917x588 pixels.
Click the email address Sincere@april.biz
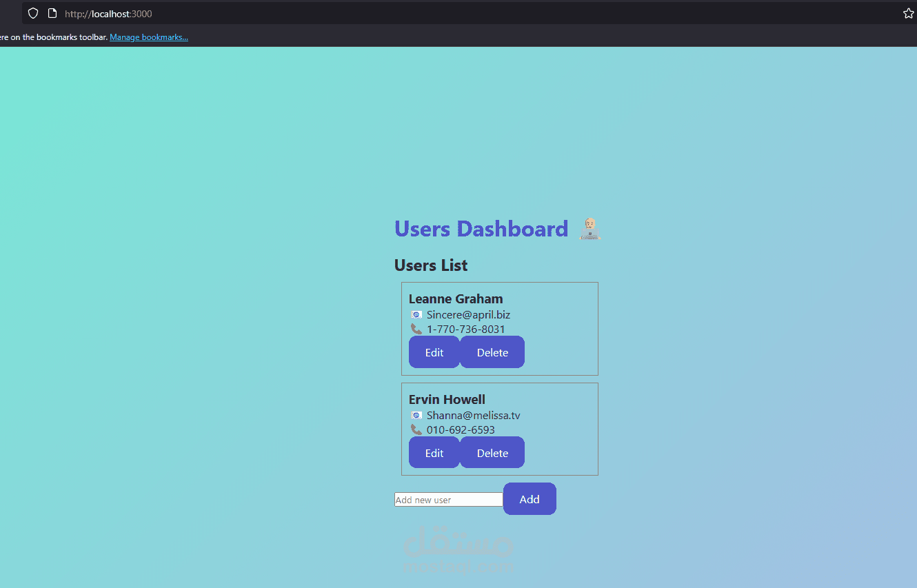coord(468,314)
